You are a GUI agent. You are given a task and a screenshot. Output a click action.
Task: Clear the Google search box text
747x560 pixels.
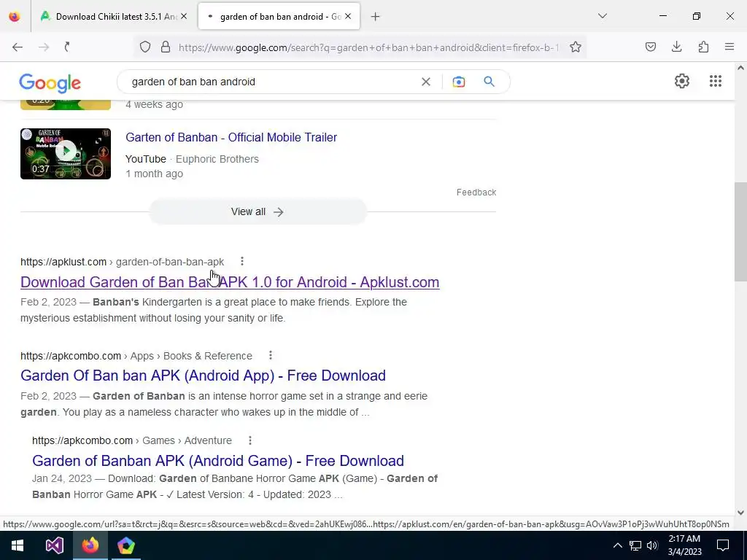pos(426,82)
